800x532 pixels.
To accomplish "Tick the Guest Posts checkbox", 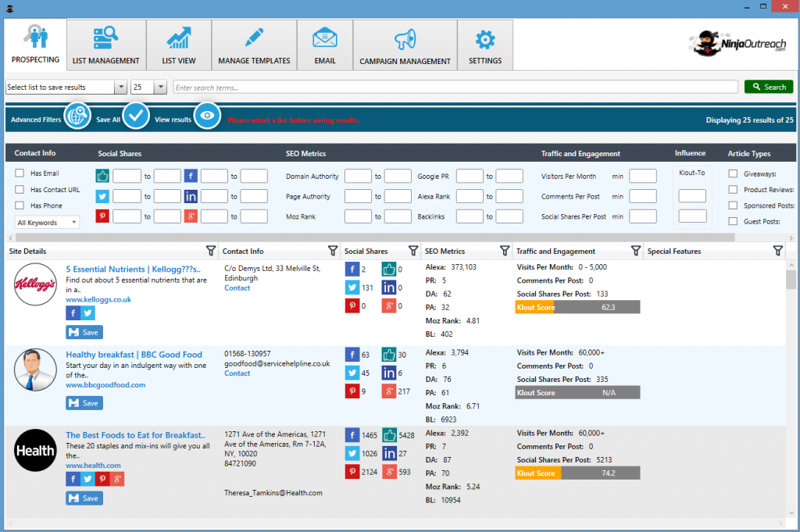I will point(733,221).
